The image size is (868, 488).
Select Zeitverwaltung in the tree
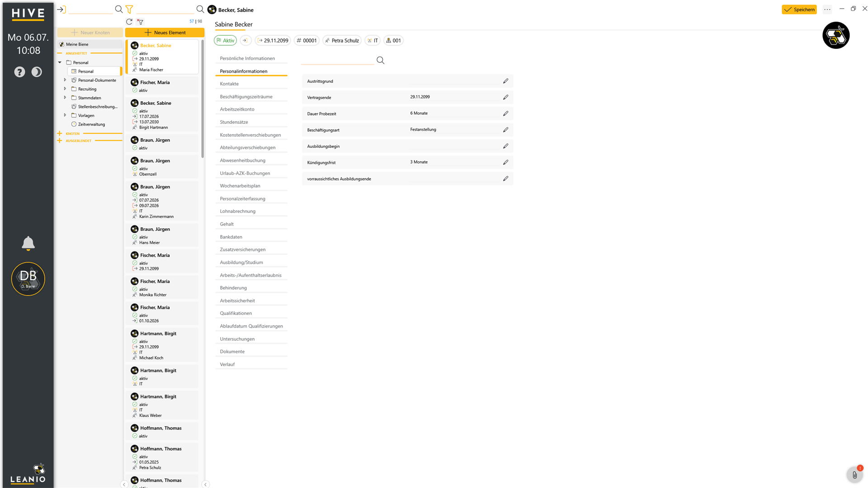click(x=91, y=124)
